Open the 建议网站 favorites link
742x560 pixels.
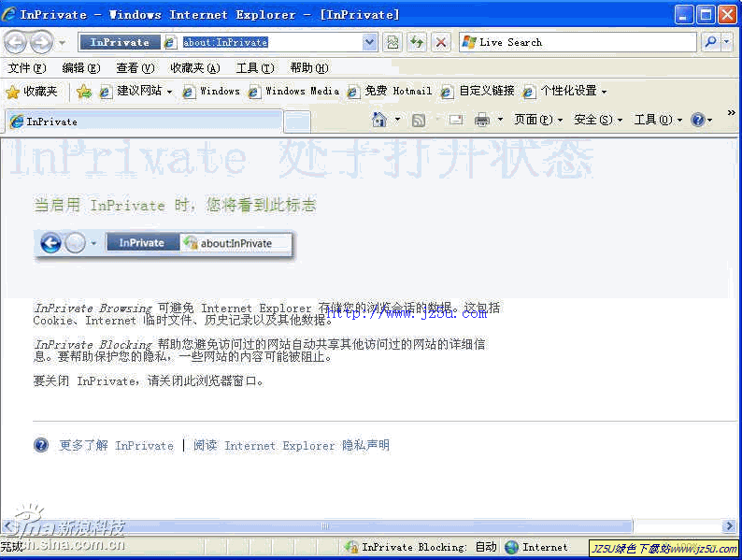(x=136, y=91)
